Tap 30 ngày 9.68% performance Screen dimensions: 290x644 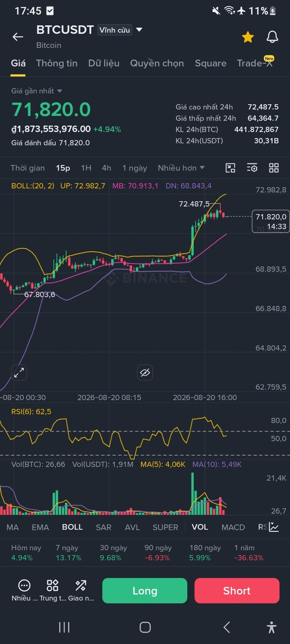[x=113, y=553]
